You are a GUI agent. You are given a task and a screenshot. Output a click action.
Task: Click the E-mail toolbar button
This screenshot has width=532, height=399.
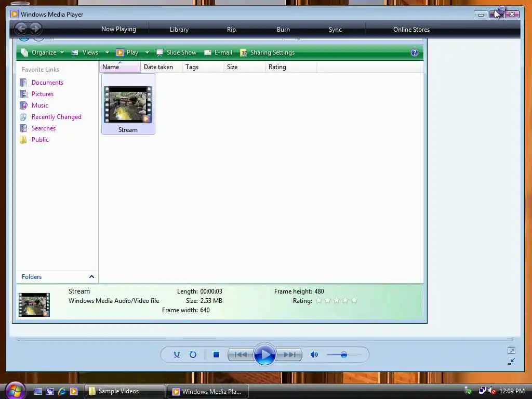pos(219,52)
